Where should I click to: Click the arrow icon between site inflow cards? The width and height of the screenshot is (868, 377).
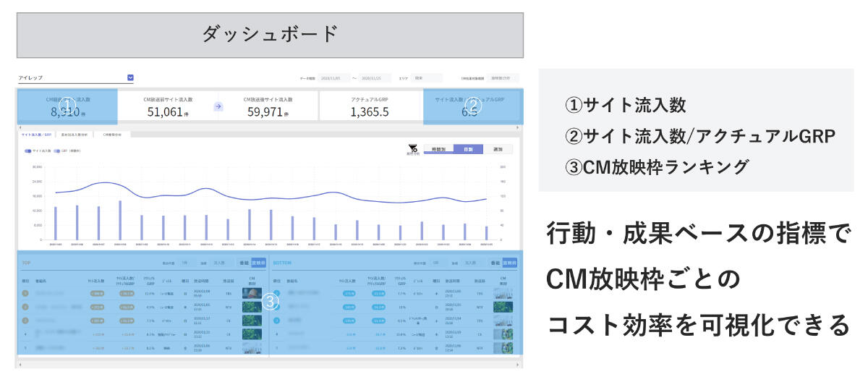[x=218, y=106]
